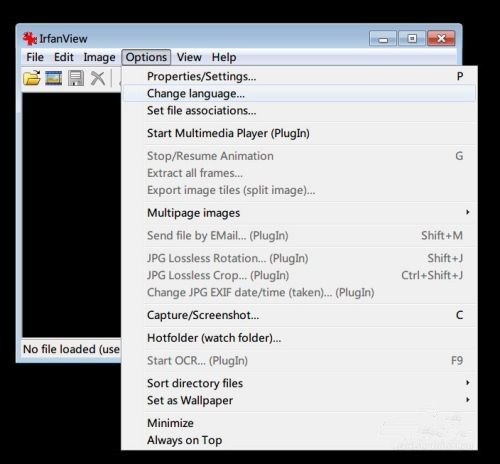The image size is (500, 464).
Task: Click the Save floppy disk icon
Action: pos(76,78)
